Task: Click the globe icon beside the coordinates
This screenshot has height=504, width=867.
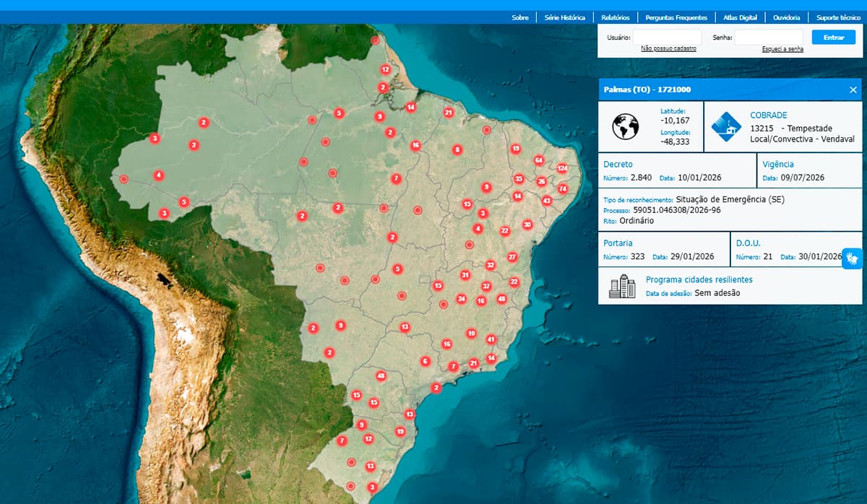Action: click(x=625, y=127)
